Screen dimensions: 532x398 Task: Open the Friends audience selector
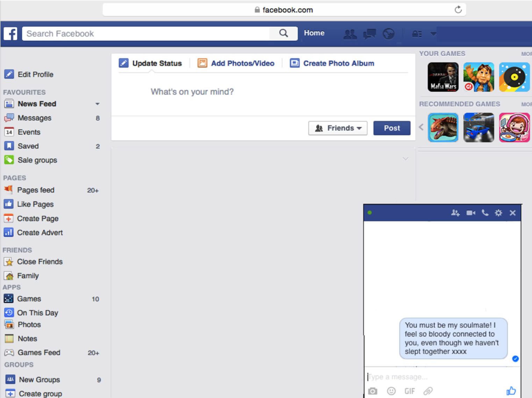pyautogui.click(x=338, y=128)
